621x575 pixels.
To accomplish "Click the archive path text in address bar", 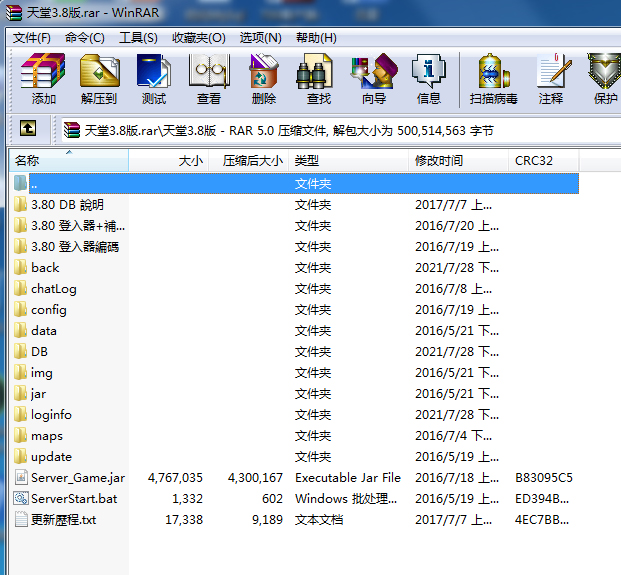I will click(x=289, y=130).
